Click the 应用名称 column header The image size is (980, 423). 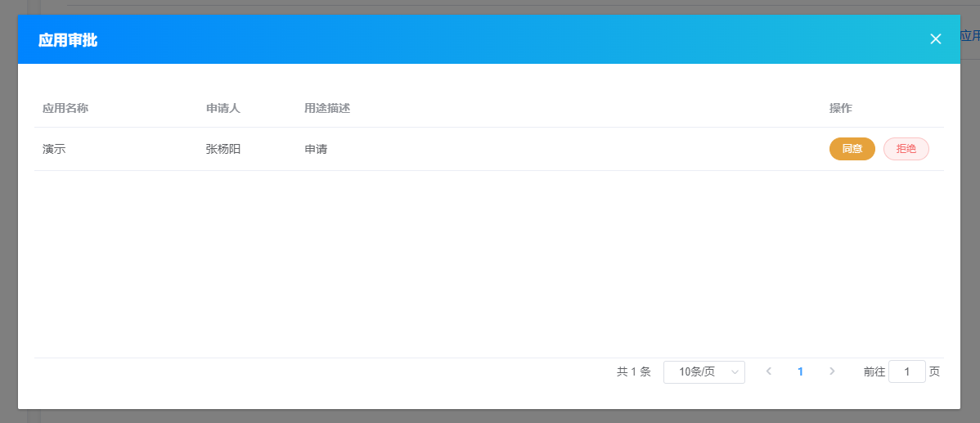pyautogui.click(x=65, y=108)
